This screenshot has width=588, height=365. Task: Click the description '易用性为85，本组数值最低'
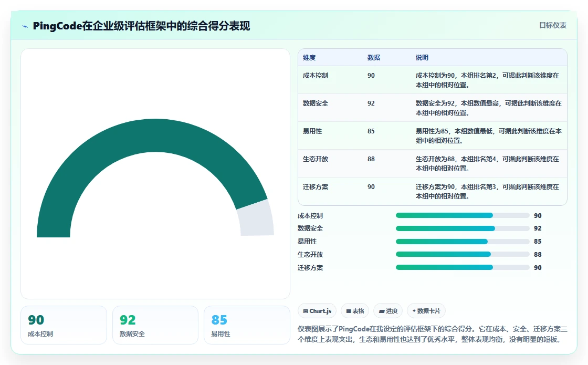click(x=489, y=135)
